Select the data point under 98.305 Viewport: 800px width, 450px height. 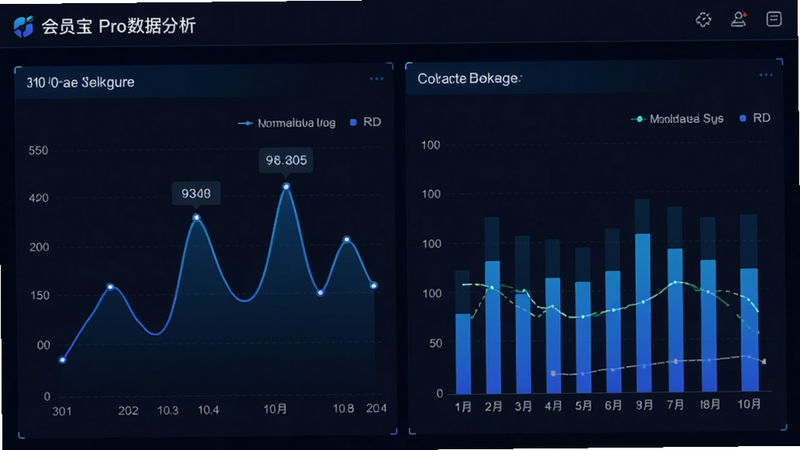click(x=286, y=187)
